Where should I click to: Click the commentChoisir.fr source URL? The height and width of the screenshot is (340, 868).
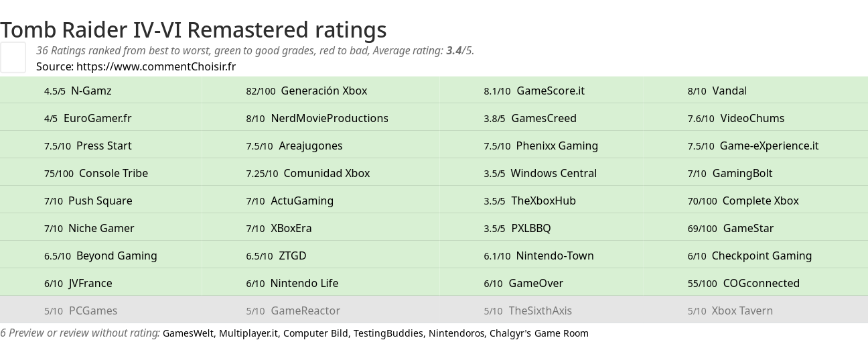coord(156,66)
